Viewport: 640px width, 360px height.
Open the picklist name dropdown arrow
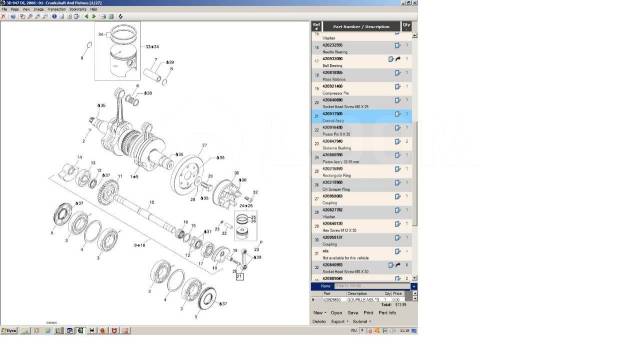(x=413, y=287)
